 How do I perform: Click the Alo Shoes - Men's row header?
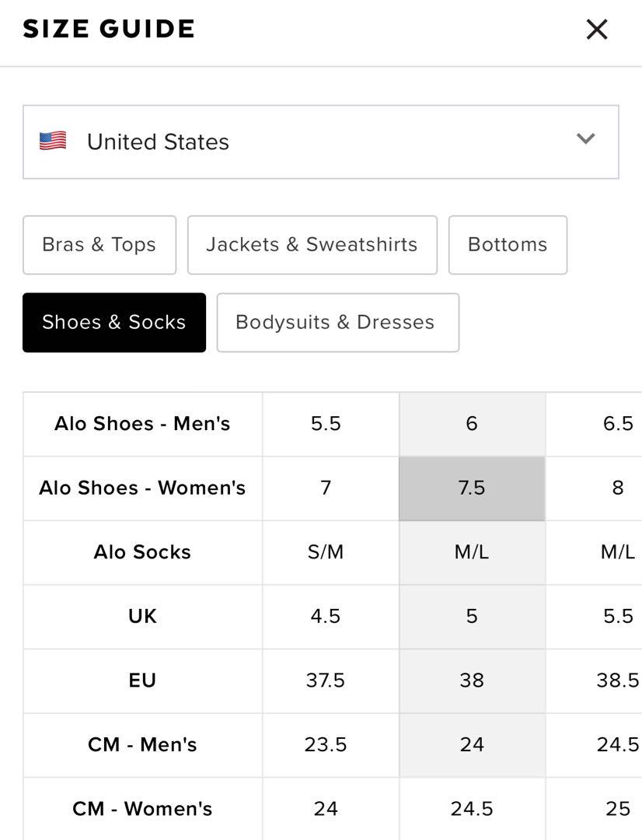(x=143, y=425)
